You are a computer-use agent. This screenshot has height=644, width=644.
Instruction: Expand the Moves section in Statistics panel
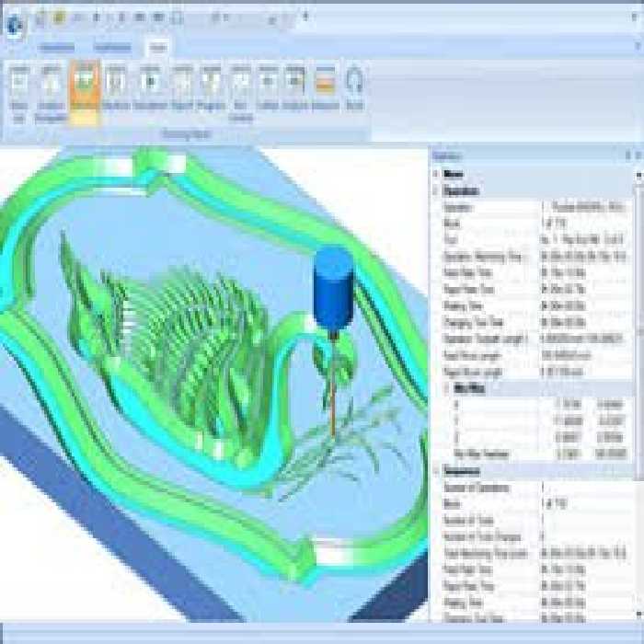click(x=436, y=173)
